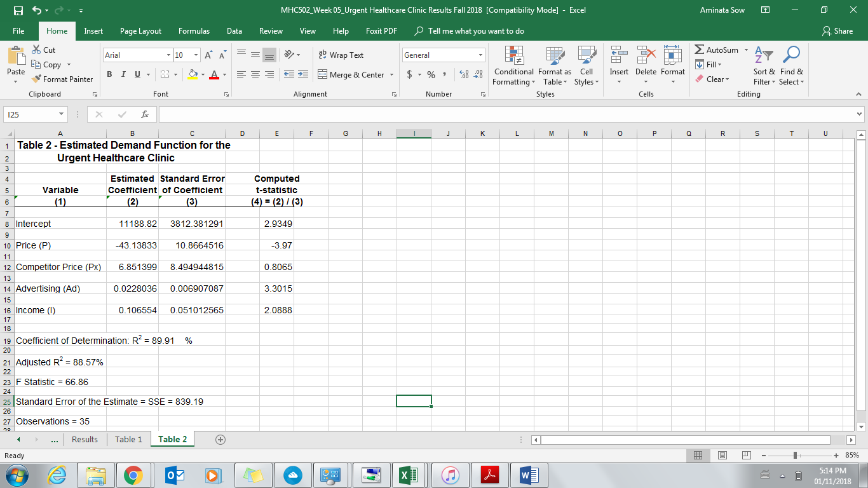The image size is (868, 488).
Task: Click the Orientation text angle icon
Action: pyautogui.click(x=289, y=55)
